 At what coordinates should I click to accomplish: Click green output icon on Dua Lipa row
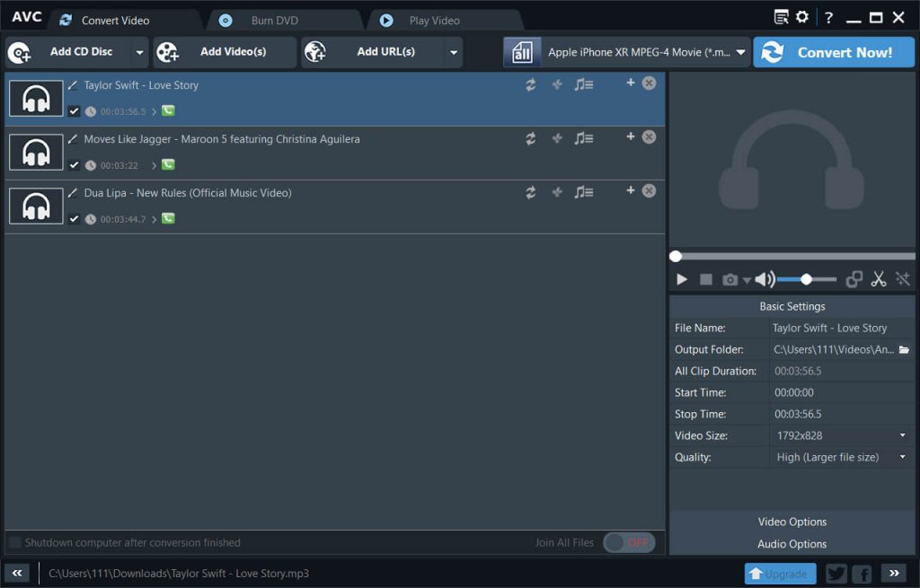pos(168,219)
